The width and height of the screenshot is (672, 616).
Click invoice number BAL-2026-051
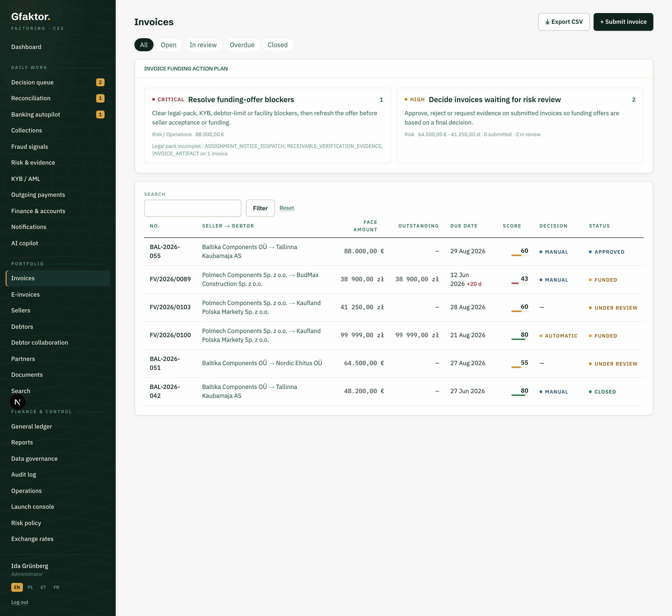(165, 363)
